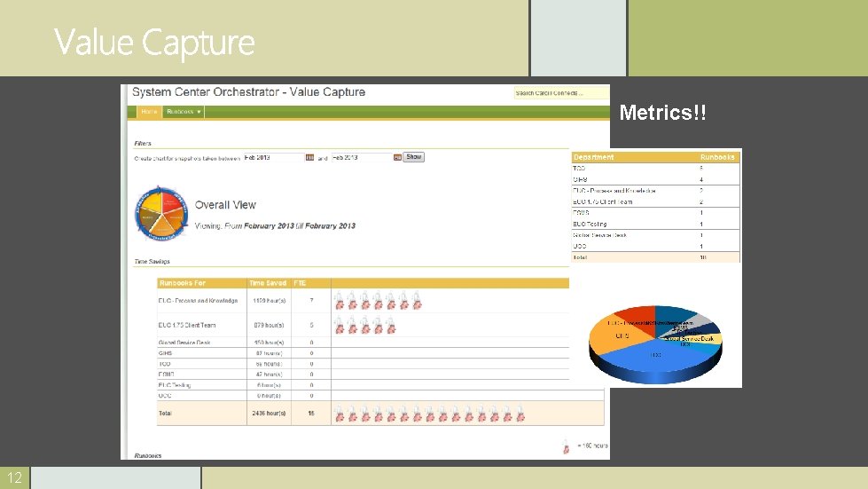
Task: Select the 'TCO' row in Time Savings table
Action: pos(364,364)
